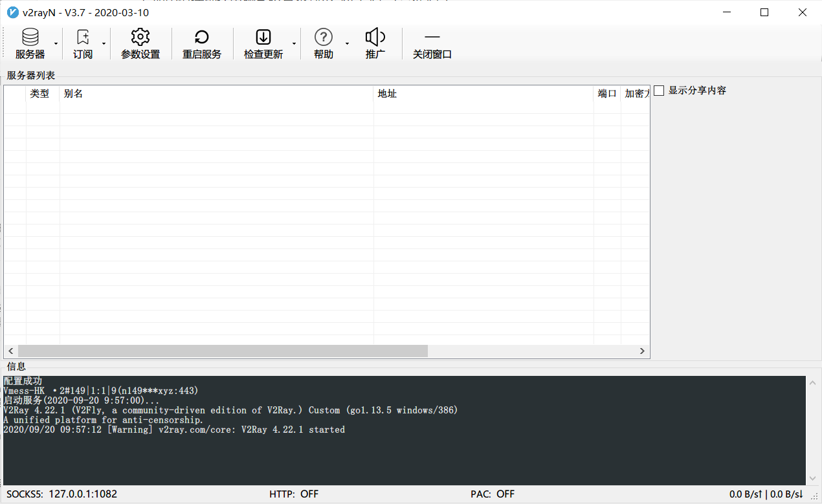Image resolution: width=822 pixels, height=504 pixels.
Task: Open the 服务器 (Servers) toolbar button
Action: pyautogui.click(x=30, y=44)
